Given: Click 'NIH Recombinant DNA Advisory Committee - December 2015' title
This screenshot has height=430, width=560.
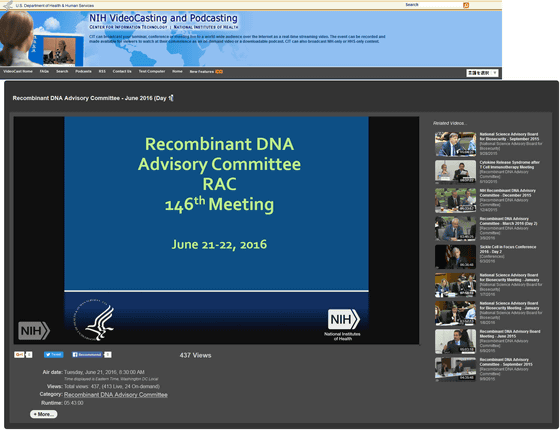Looking at the screenshot, I should pyautogui.click(x=508, y=193).
